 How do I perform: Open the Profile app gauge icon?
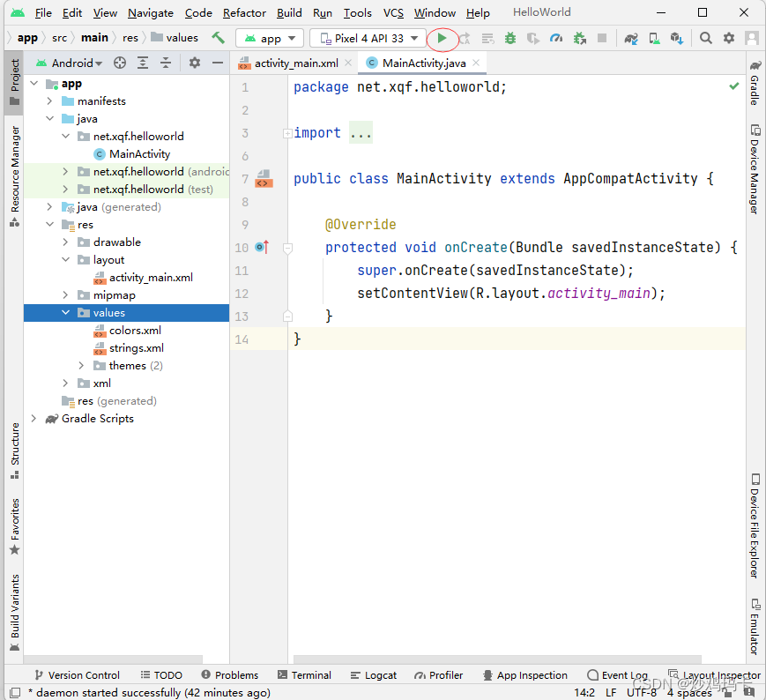coord(556,38)
